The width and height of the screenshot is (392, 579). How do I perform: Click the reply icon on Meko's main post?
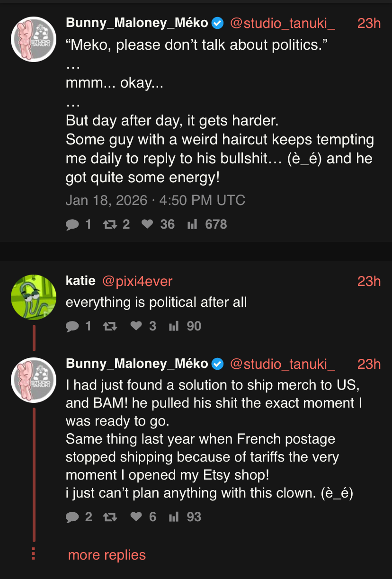(x=72, y=224)
